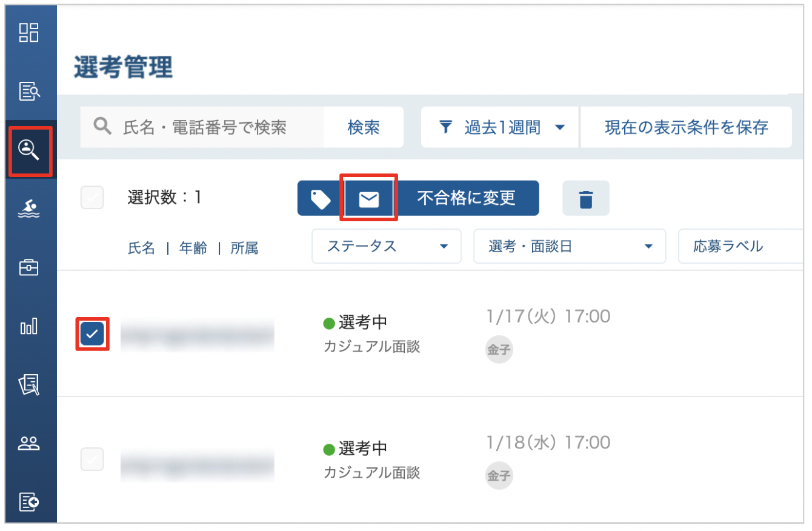Focus the 氏名・電話番号で検索 search field
Image resolution: width=812 pixels, height=531 pixels.
(x=202, y=127)
